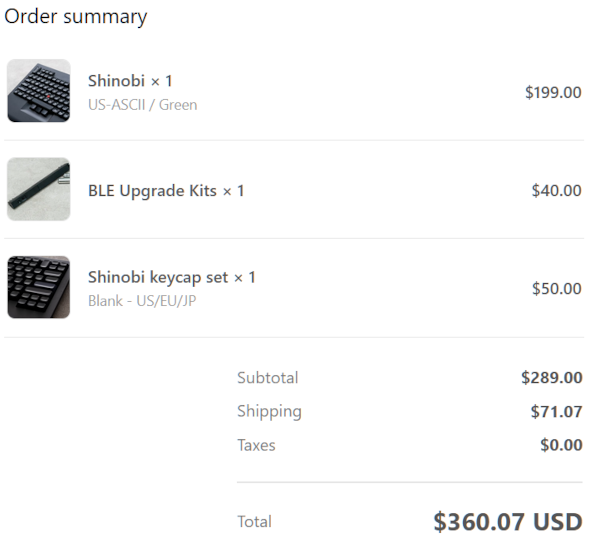Select the "US-ASCII / Green" variant text
600x543 pixels.
(x=142, y=104)
